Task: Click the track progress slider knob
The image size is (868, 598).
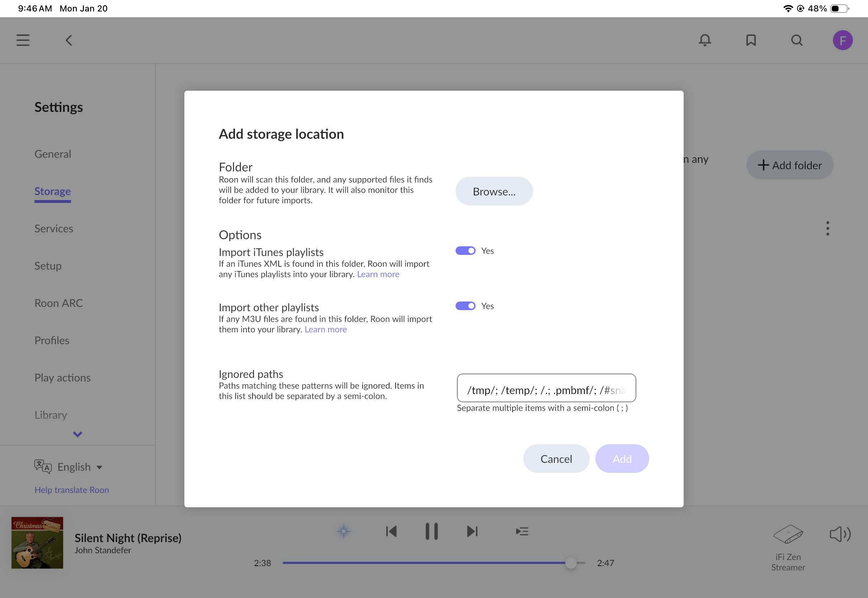Action: 570,563
